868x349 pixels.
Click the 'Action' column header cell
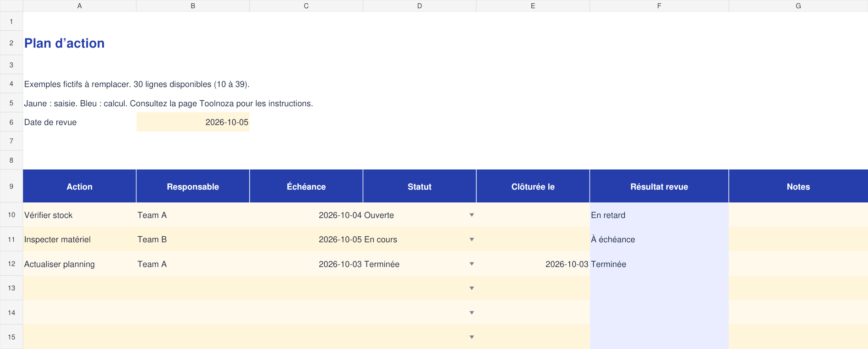80,186
